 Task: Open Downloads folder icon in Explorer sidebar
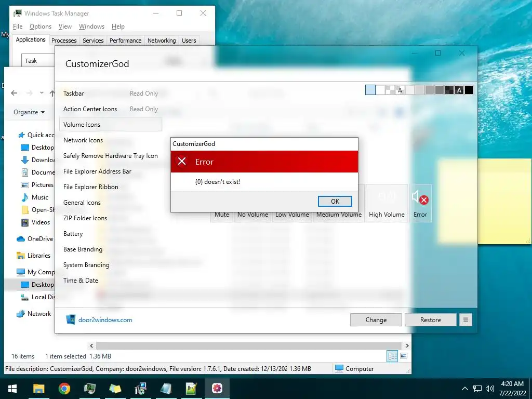click(25, 160)
